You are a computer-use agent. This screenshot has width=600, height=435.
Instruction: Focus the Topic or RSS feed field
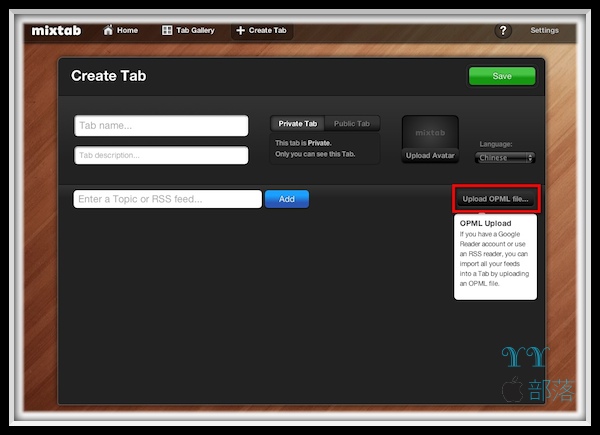[168, 199]
